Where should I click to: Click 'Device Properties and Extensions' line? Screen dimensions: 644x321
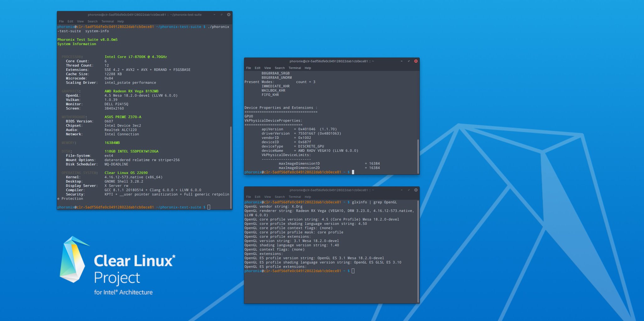click(281, 108)
